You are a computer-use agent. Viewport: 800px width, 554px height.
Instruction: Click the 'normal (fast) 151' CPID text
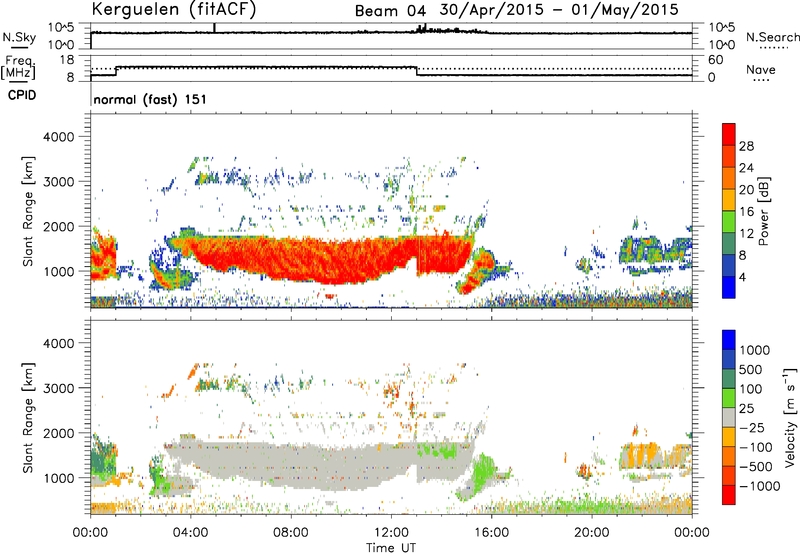[150, 99]
